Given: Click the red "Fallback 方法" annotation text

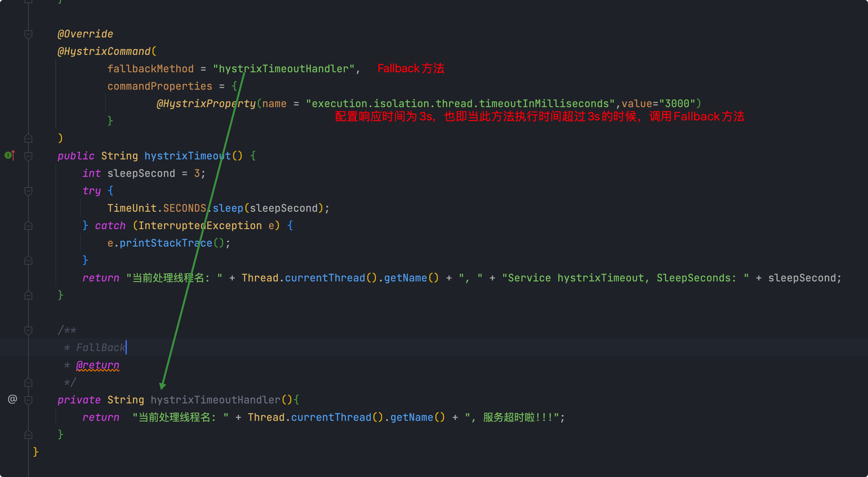Looking at the screenshot, I should coord(411,68).
